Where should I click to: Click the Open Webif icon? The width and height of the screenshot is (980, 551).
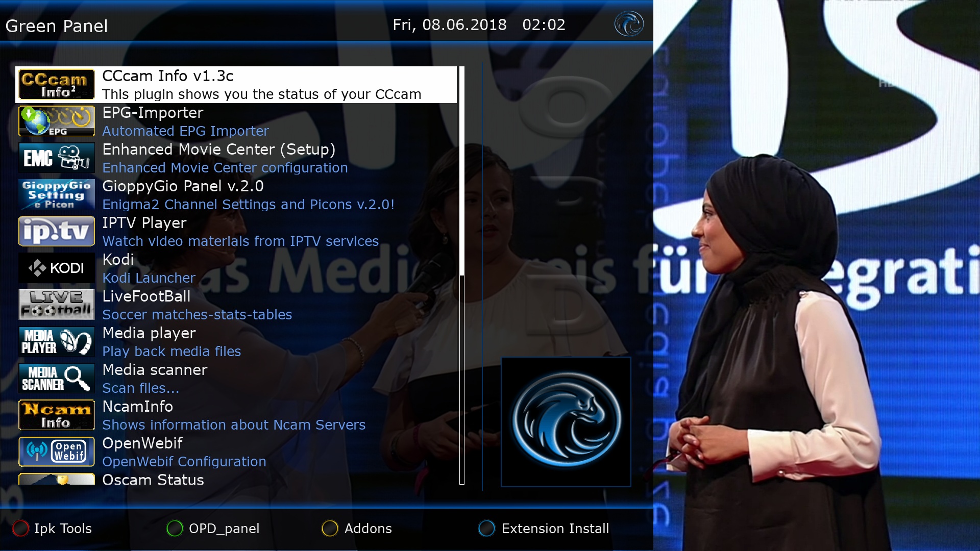57,452
